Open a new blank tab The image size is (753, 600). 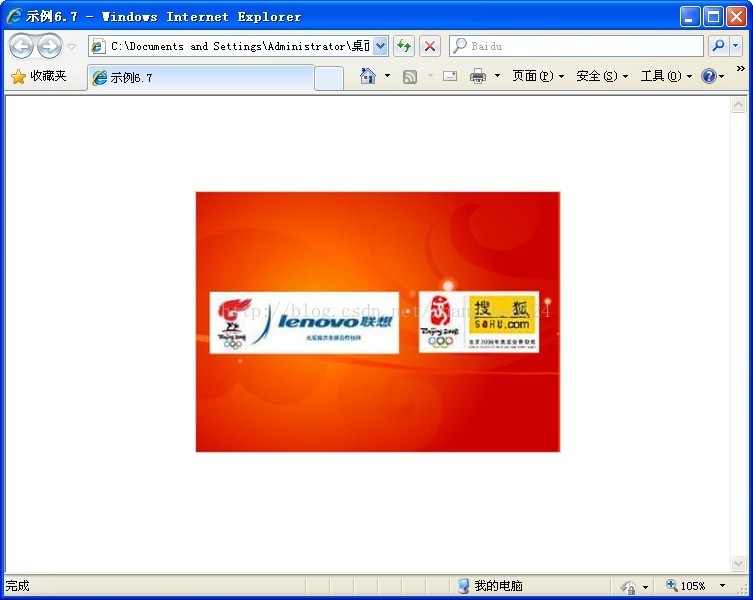pyautogui.click(x=329, y=78)
